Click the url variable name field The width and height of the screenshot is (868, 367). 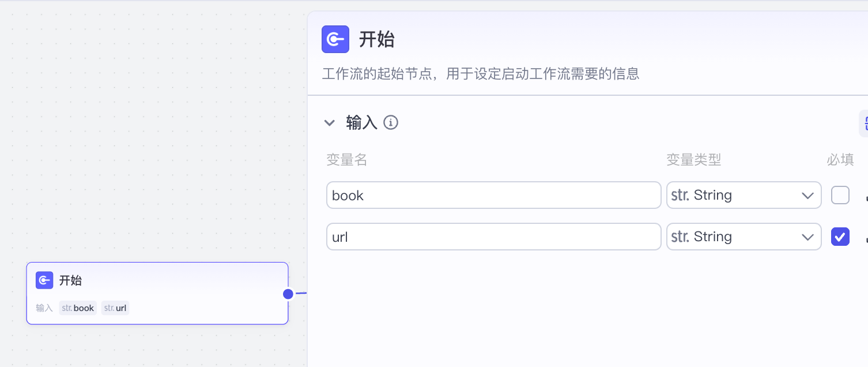pyautogui.click(x=493, y=237)
